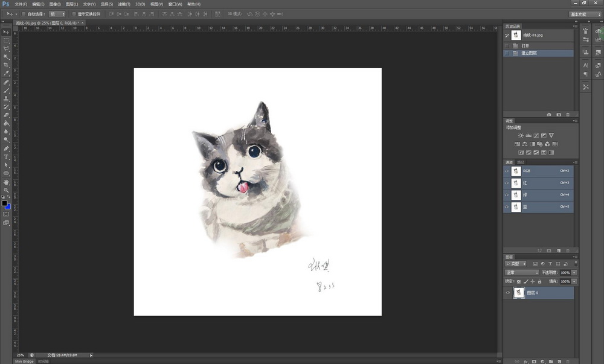This screenshot has width=604, height=364.
Task: Select the History Brush tool
Action: [6, 107]
